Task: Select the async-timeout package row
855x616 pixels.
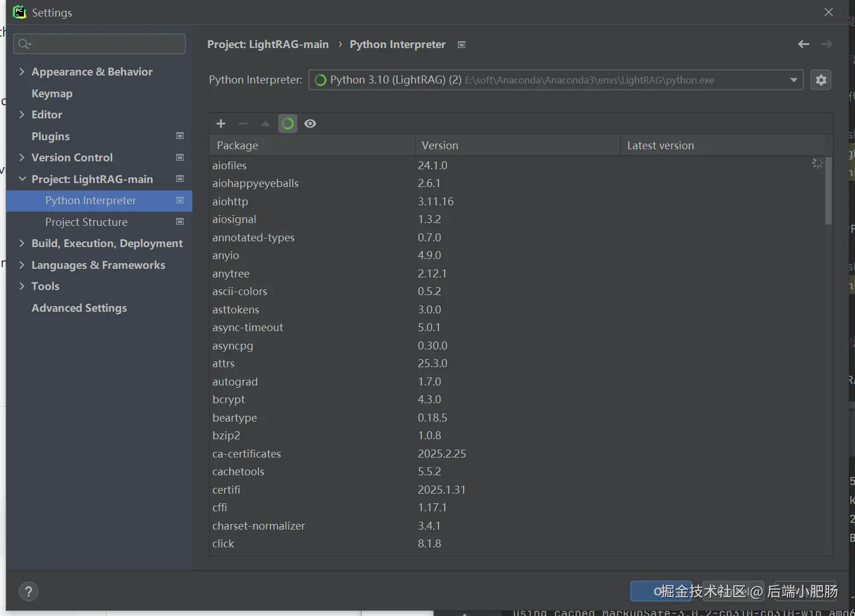Action: point(517,327)
